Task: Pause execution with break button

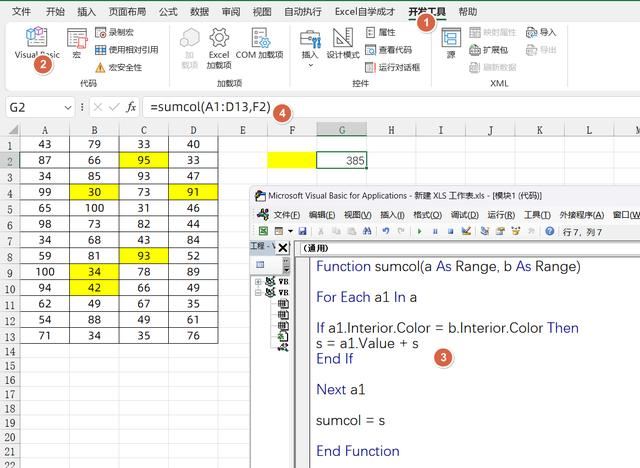Action: coord(435,231)
